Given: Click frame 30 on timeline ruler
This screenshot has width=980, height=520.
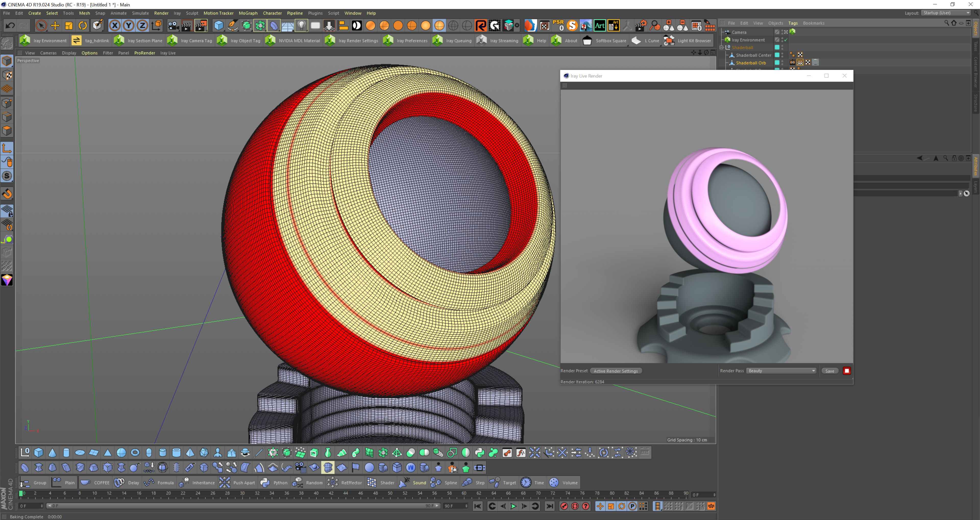Looking at the screenshot, I should 242,493.
